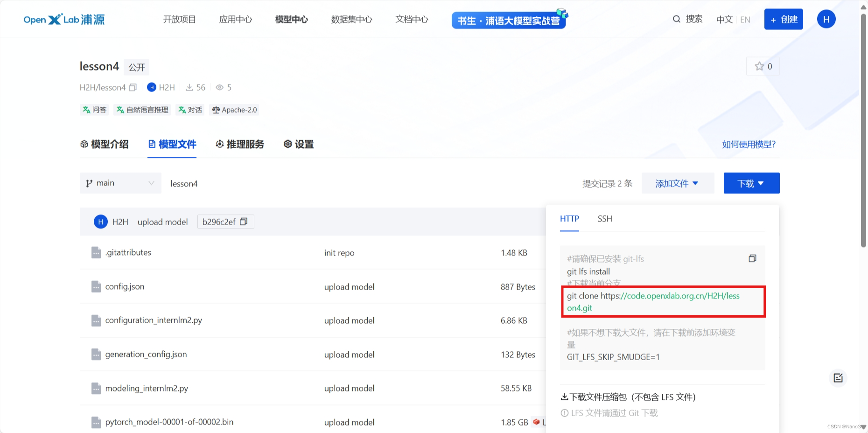Click 下载文件压缩包 link
Screen dimensions: 868x433
point(628,397)
